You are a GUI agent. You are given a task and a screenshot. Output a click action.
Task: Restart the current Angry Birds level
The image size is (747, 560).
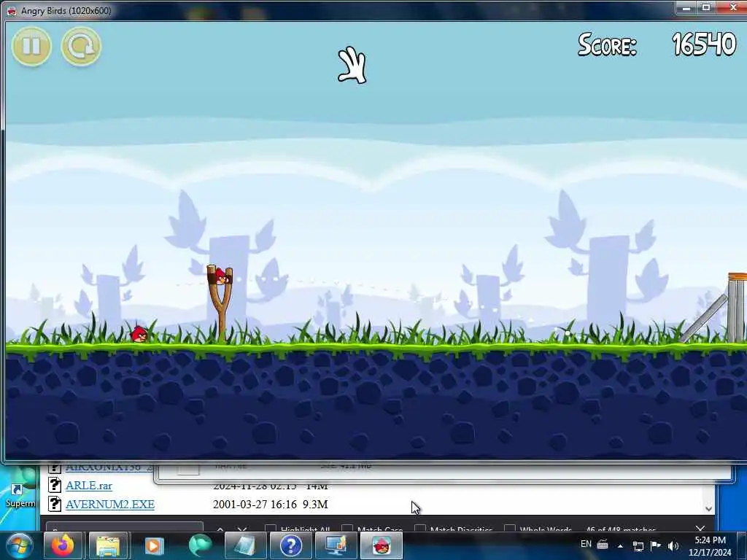point(81,46)
